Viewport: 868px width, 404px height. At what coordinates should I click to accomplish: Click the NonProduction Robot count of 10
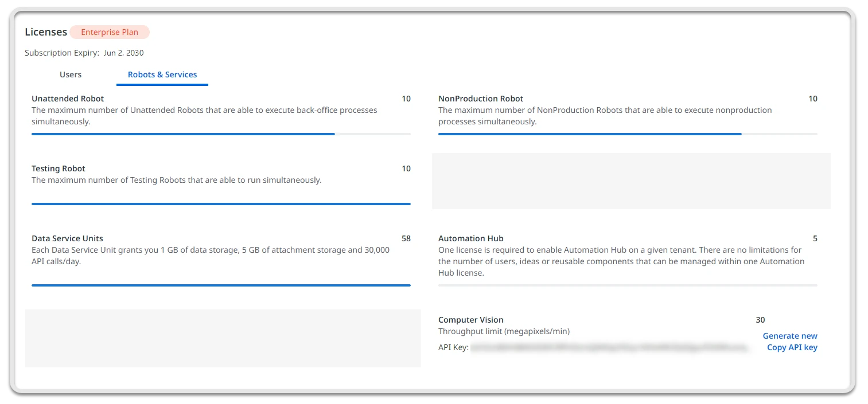(813, 99)
